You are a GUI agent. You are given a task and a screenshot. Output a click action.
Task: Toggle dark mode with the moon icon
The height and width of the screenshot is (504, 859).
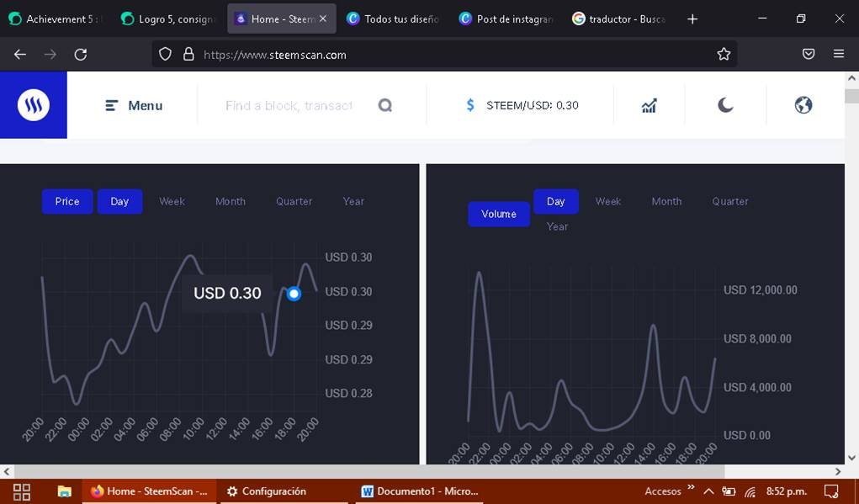click(725, 104)
